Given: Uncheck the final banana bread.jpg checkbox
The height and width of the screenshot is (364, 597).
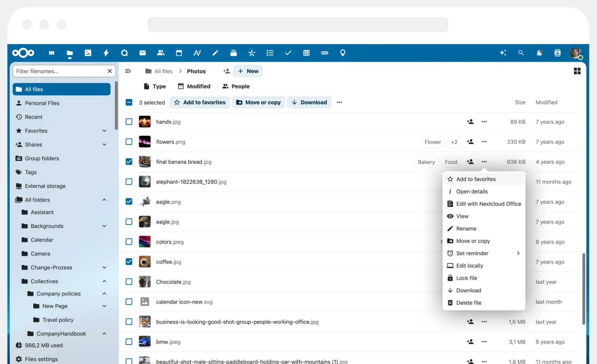Looking at the screenshot, I should [129, 162].
